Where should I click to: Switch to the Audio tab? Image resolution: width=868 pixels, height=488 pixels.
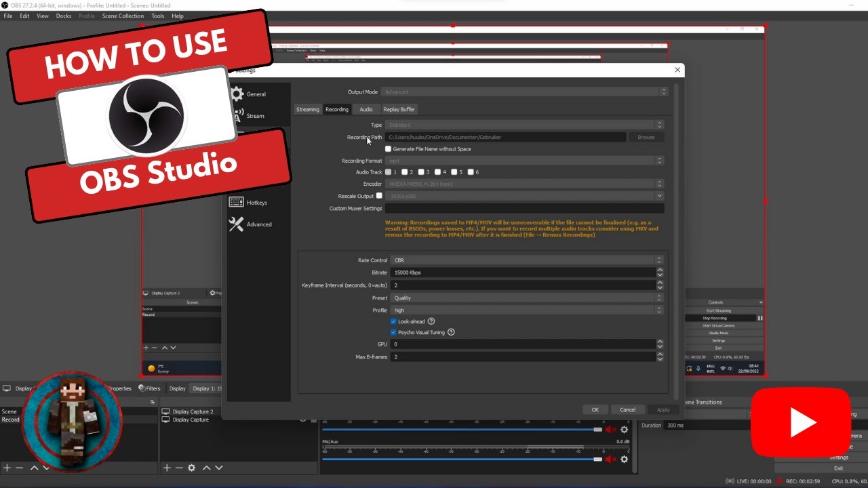(x=366, y=109)
